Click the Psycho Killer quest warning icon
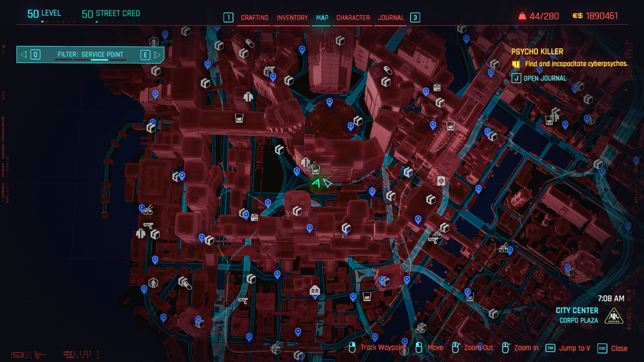Image resolution: width=644 pixels, height=362 pixels. [x=516, y=64]
